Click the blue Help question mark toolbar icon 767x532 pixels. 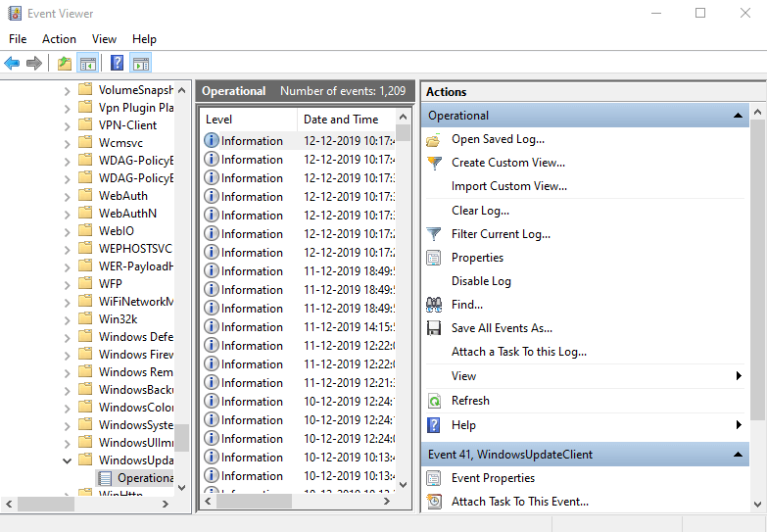[117, 63]
